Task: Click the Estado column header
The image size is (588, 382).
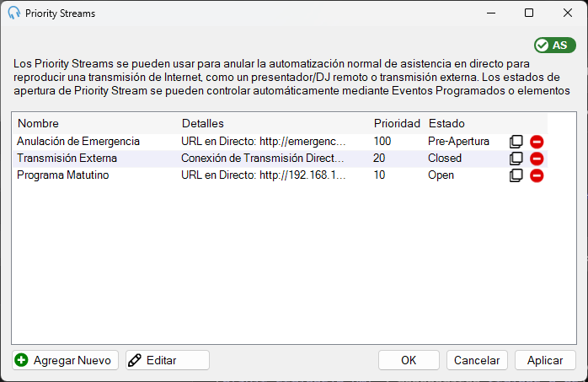Action: pos(446,123)
